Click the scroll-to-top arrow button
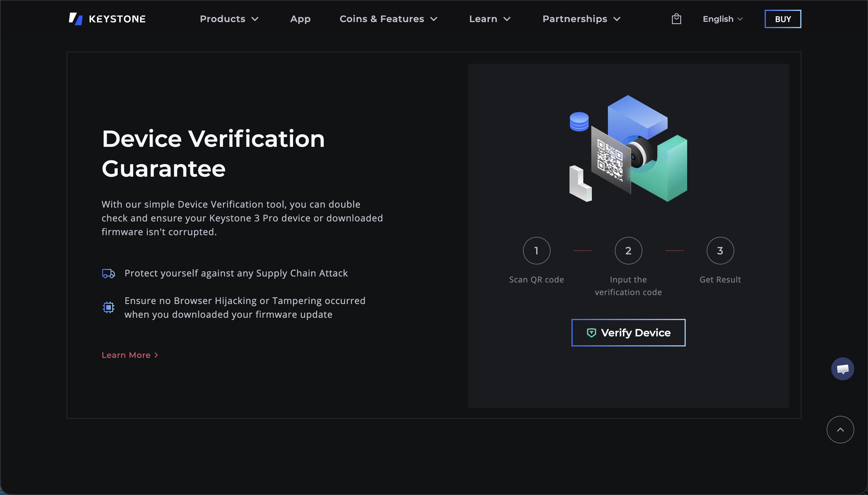The width and height of the screenshot is (868, 495). [840, 429]
